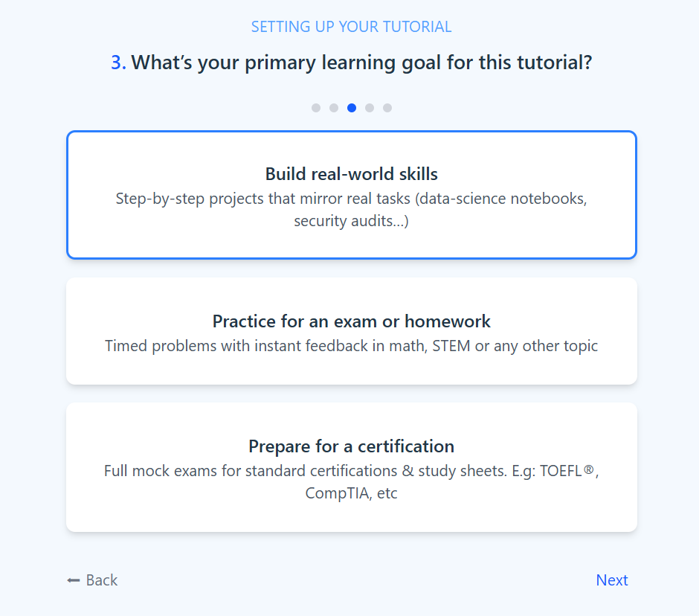Viewport: 699px width, 616px height.
Task: Click the SETTING UP YOUR TUTORIAL heading
Action: pyautogui.click(x=351, y=26)
